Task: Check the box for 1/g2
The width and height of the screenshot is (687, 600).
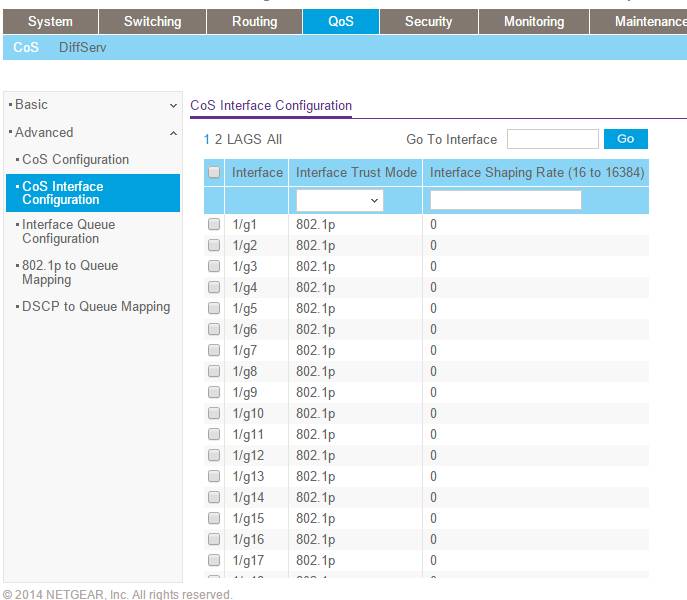Action: (x=214, y=245)
